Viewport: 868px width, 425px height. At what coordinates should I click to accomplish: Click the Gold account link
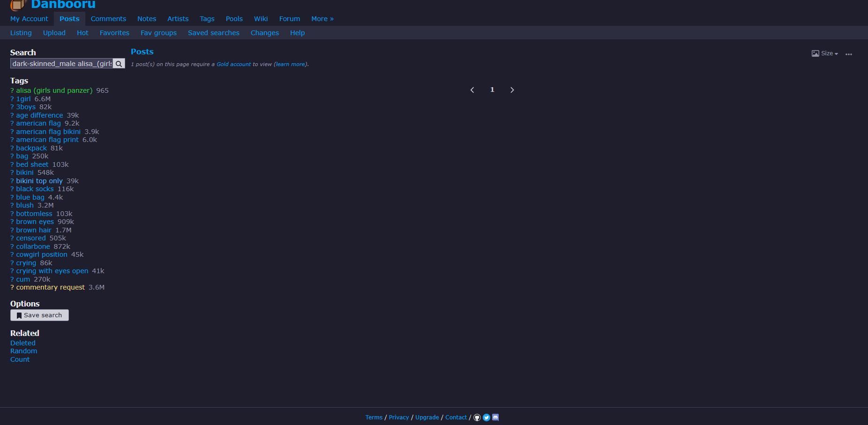click(234, 64)
